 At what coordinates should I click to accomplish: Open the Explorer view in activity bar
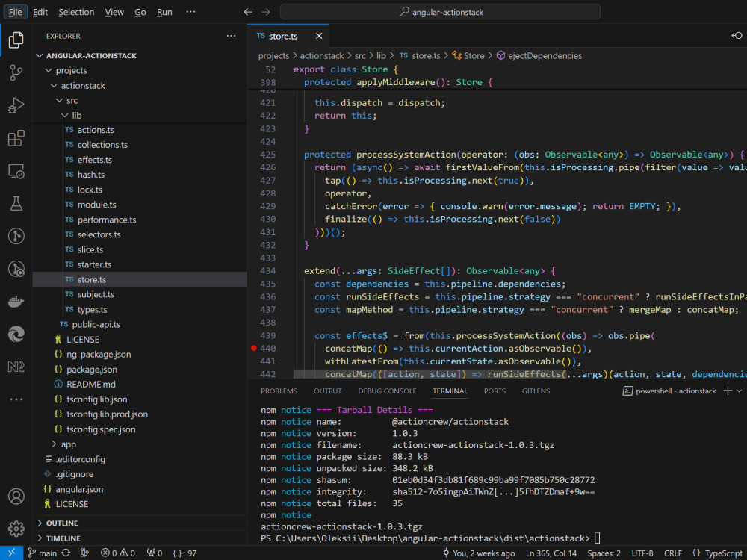click(x=16, y=40)
